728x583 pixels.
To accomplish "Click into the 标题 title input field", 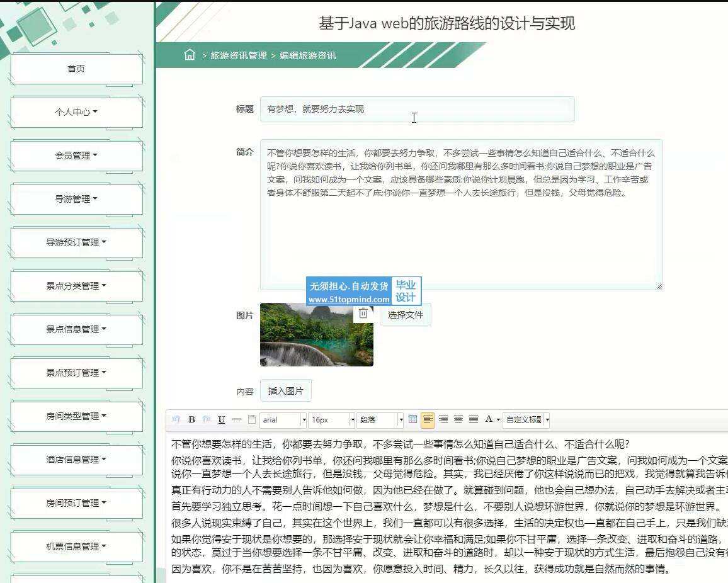I will [418, 109].
